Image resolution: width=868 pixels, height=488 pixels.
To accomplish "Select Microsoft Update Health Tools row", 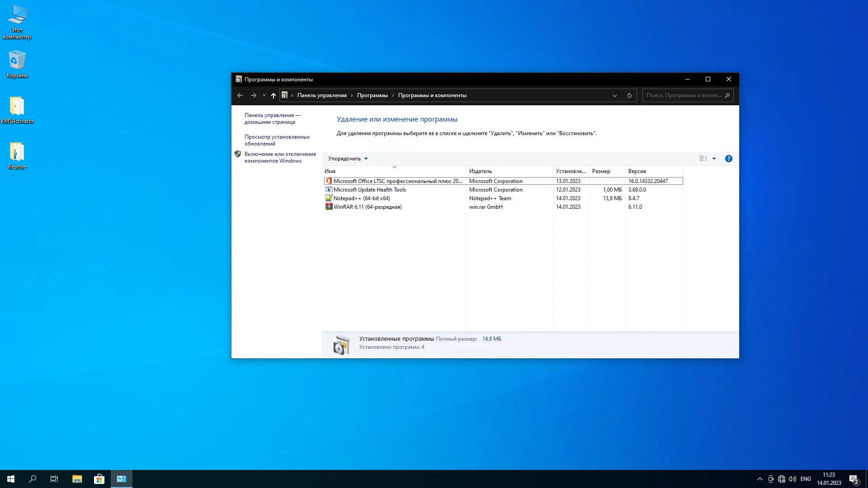I will tap(369, 190).
